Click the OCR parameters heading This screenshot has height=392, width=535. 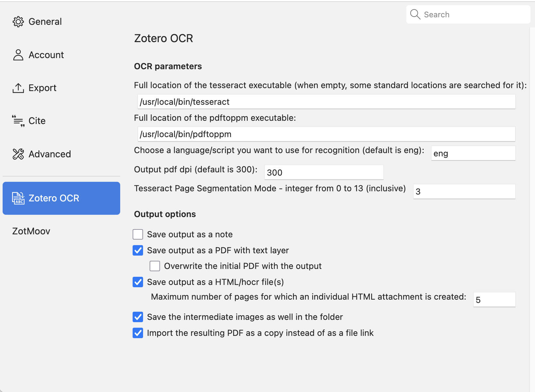point(168,66)
